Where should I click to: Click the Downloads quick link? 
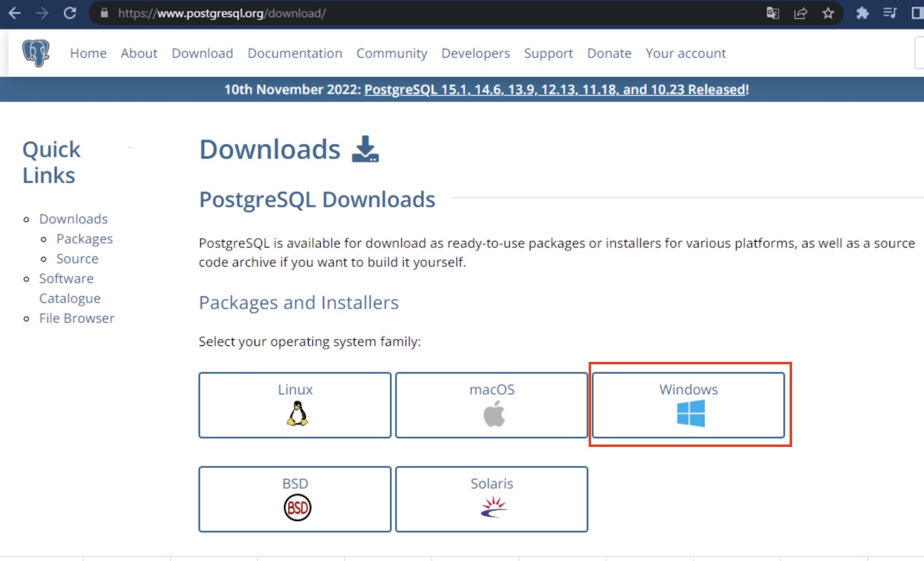pos(73,219)
